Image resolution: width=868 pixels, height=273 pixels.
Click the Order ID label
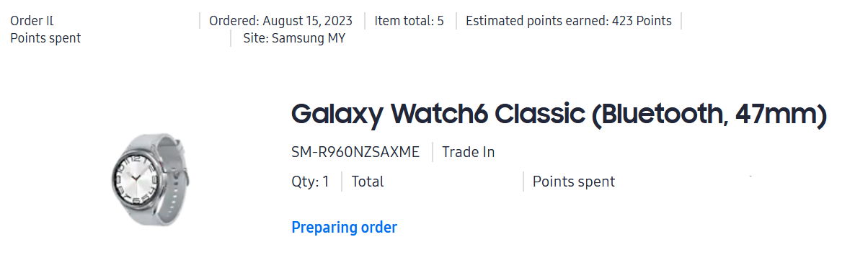tap(32, 21)
